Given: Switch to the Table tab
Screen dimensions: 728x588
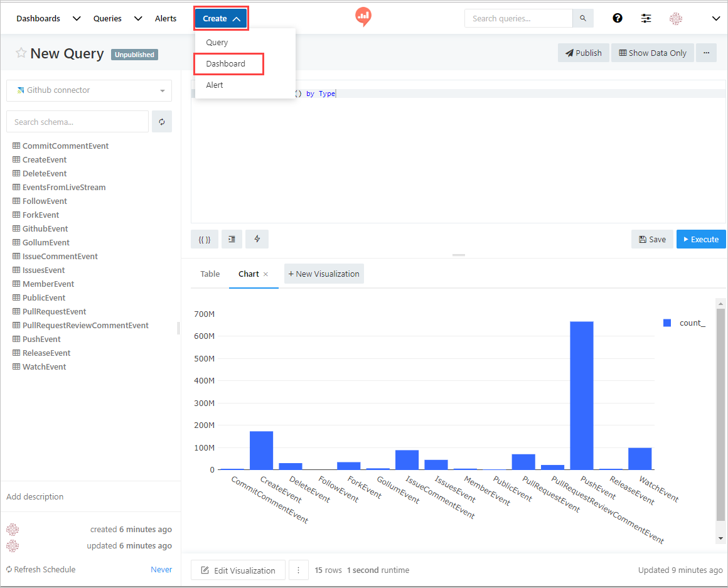Looking at the screenshot, I should pyautogui.click(x=210, y=274).
